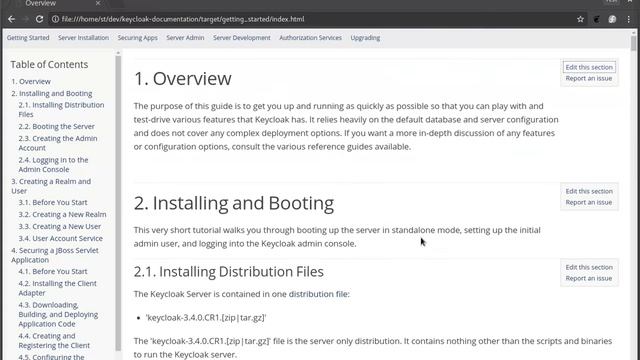640x360 pixels.
Task: Open 2.2 Booting the Server link
Action: [56, 127]
